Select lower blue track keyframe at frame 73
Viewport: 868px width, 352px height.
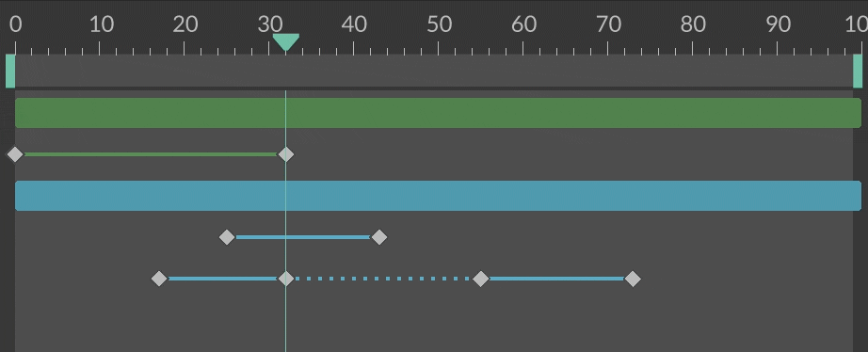coord(633,279)
